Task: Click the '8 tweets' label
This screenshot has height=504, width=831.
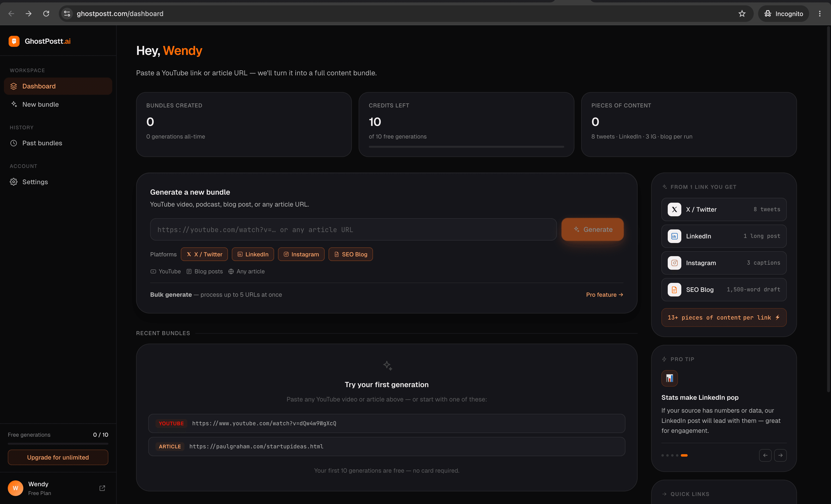Action: [767, 209]
